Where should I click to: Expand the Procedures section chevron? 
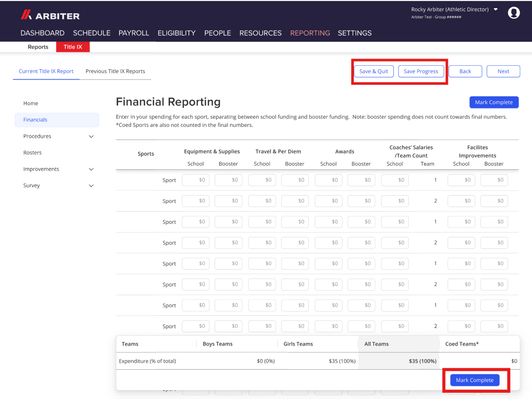coord(91,137)
